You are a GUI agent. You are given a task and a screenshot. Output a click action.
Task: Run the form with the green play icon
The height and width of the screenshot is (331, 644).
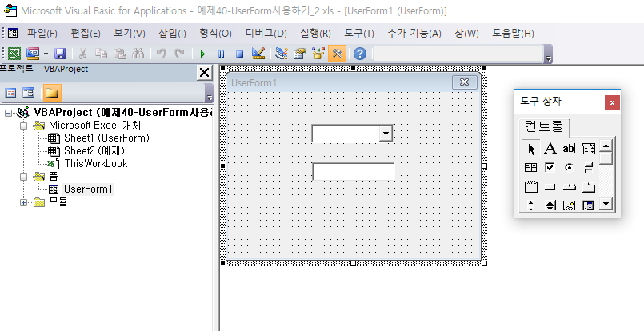coord(202,54)
